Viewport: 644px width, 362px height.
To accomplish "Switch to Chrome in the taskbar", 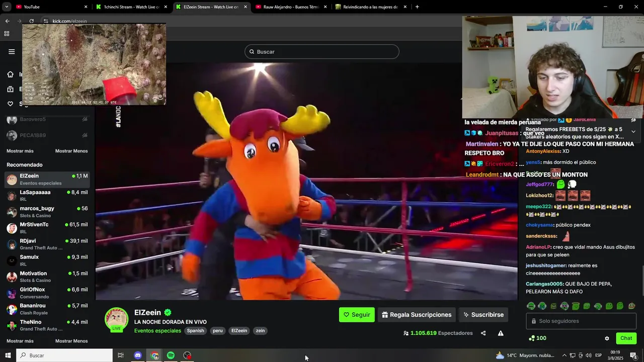I will pyautogui.click(x=154, y=355).
